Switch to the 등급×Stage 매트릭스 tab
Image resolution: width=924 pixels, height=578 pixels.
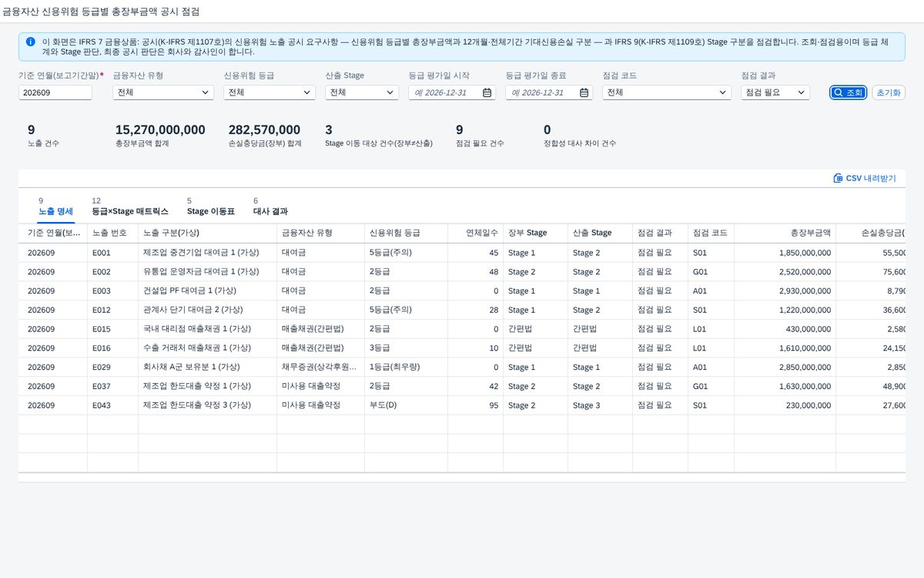pyautogui.click(x=129, y=210)
